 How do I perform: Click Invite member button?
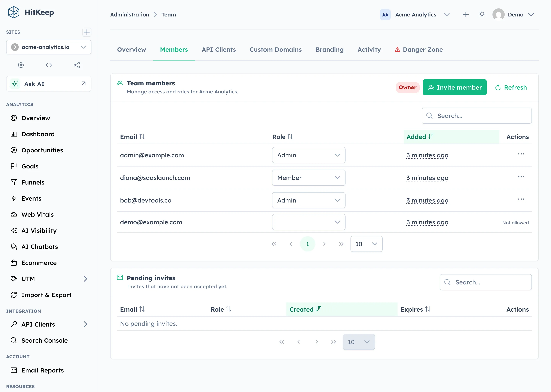(x=455, y=87)
